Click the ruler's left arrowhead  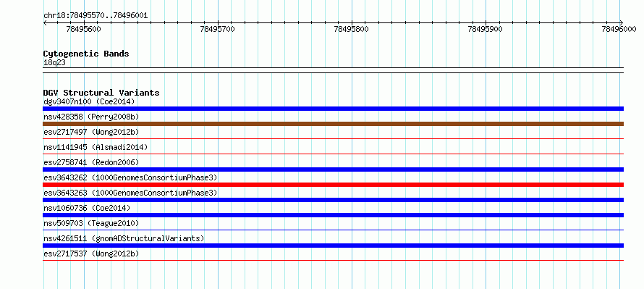(x=45, y=22)
